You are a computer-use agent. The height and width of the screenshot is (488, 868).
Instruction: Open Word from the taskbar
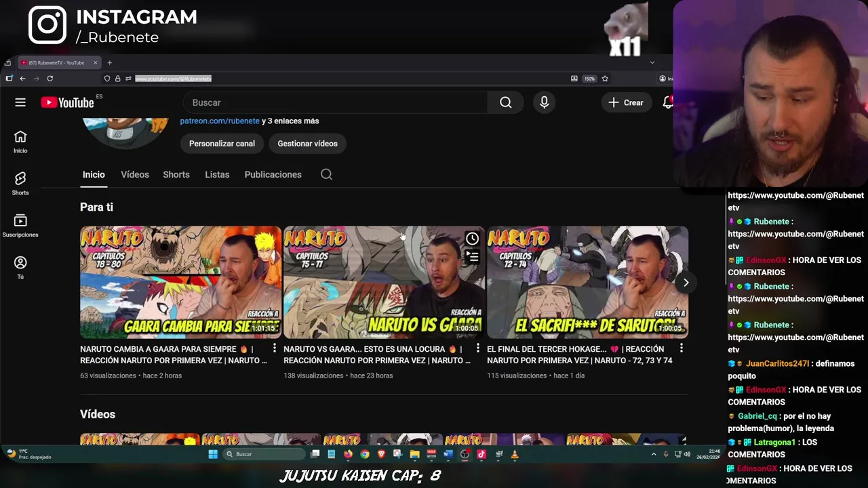tap(448, 454)
